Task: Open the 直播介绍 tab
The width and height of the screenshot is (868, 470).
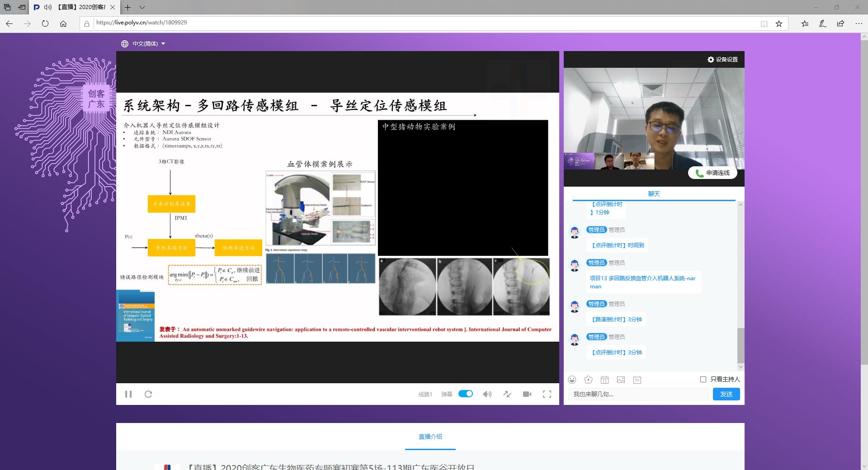Action: [430, 437]
